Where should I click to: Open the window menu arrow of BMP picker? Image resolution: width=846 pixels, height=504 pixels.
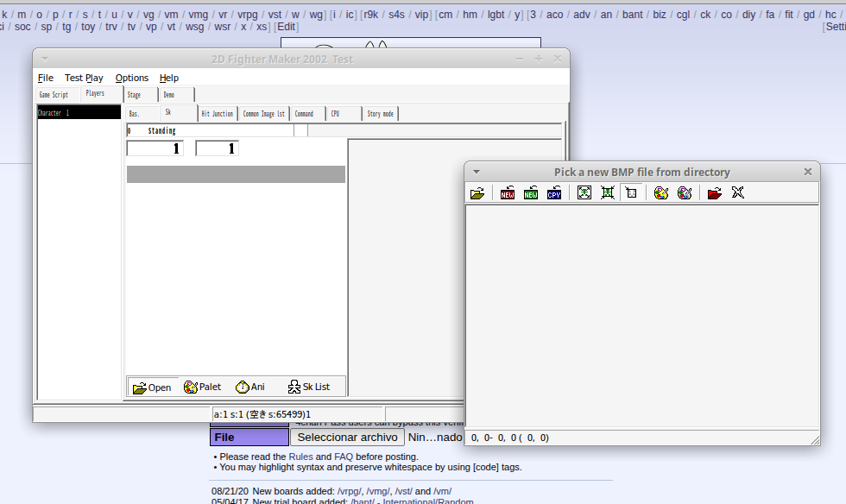tap(477, 172)
